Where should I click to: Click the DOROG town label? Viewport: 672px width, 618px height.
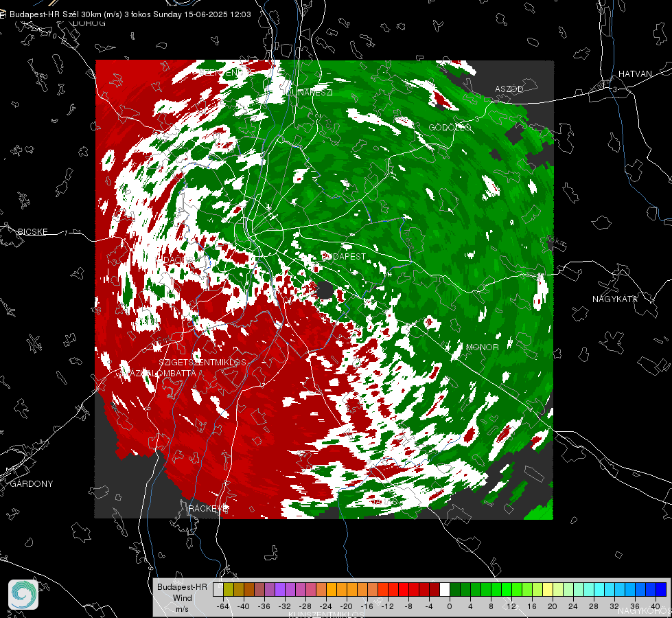click(89, 23)
